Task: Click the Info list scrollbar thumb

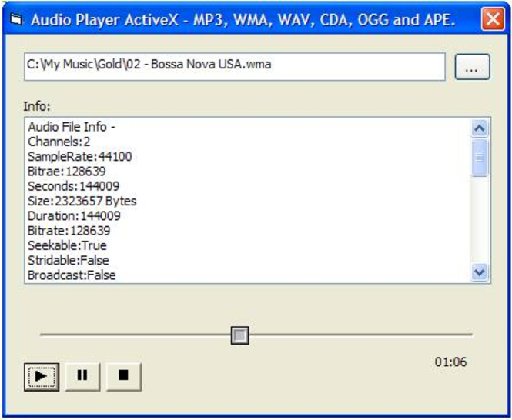Action: 480,157
